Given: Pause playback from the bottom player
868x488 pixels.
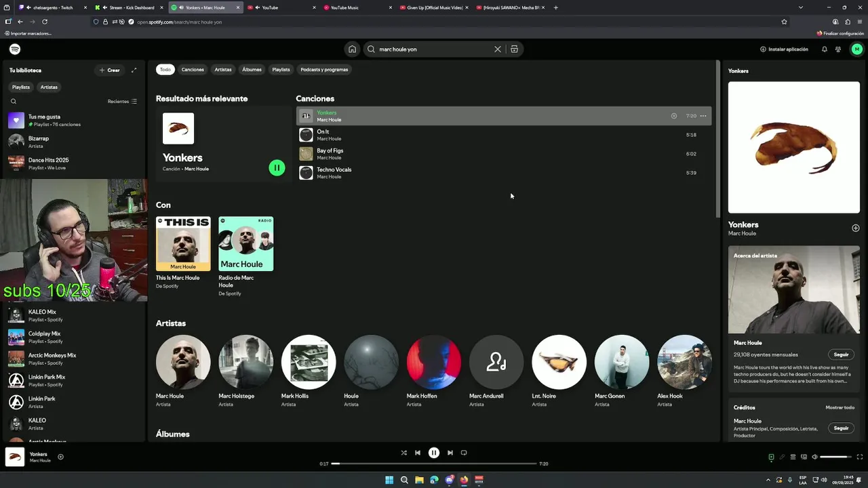Looking at the screenshot, I should tap(434, 453).
